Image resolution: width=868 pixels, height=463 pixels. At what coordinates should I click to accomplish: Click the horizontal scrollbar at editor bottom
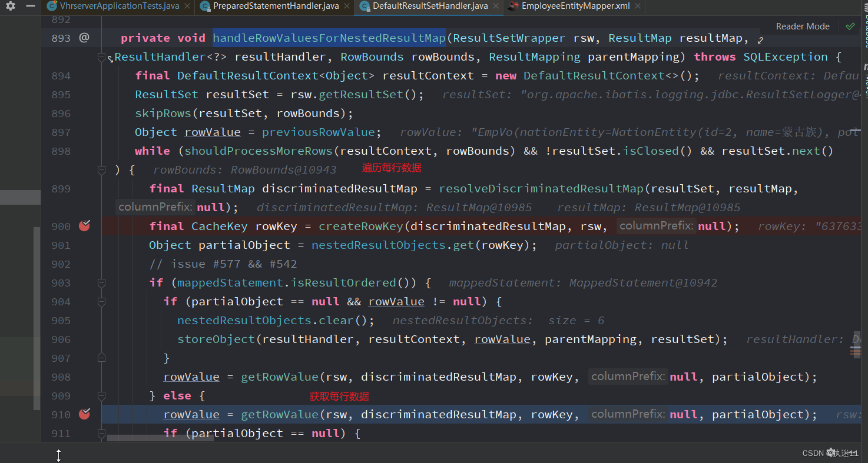160,438
